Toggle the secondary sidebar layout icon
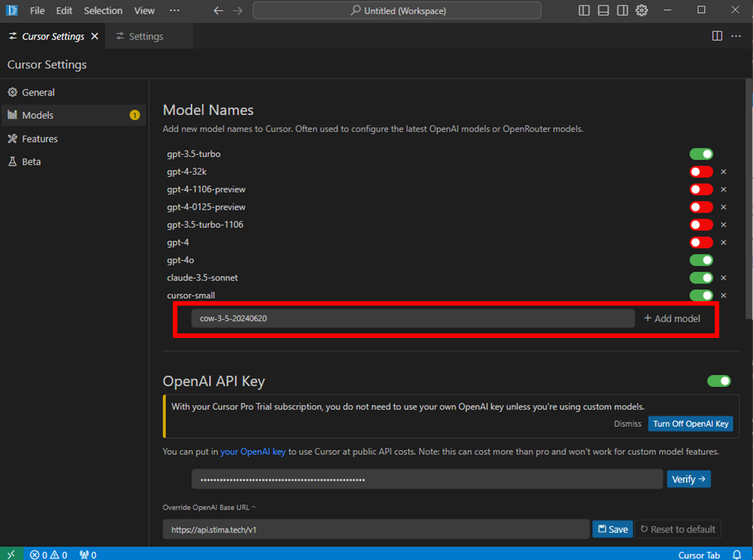 click(622, 11)
